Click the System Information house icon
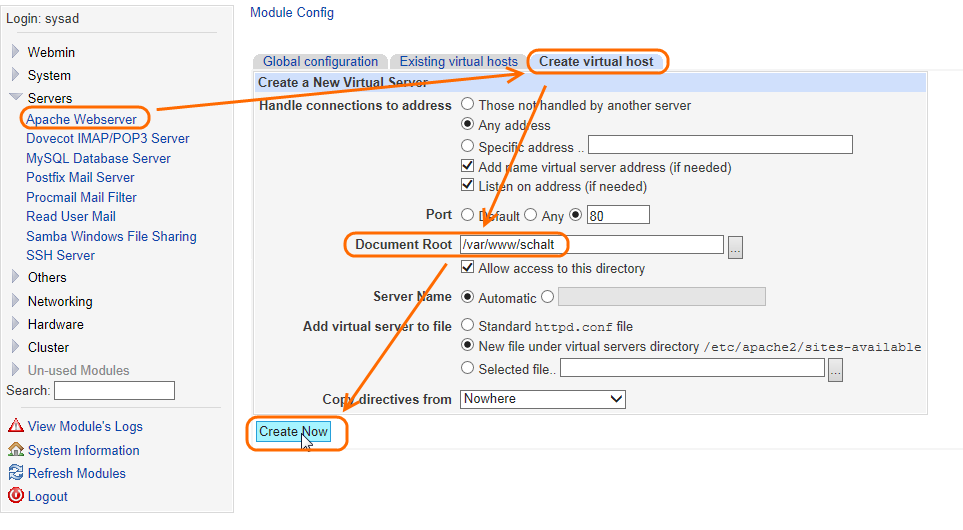Screen dimensions: 963x530 [15, 450]
